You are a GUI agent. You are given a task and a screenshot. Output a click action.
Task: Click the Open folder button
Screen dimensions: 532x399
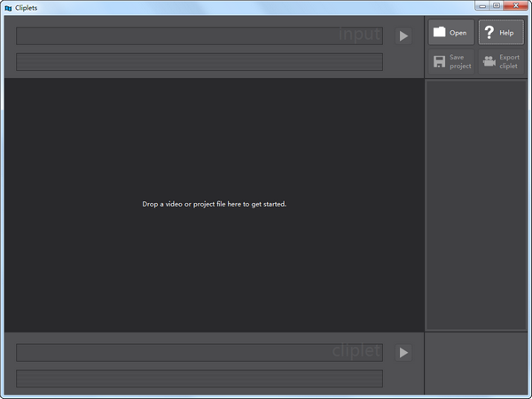tap(451, 33)
